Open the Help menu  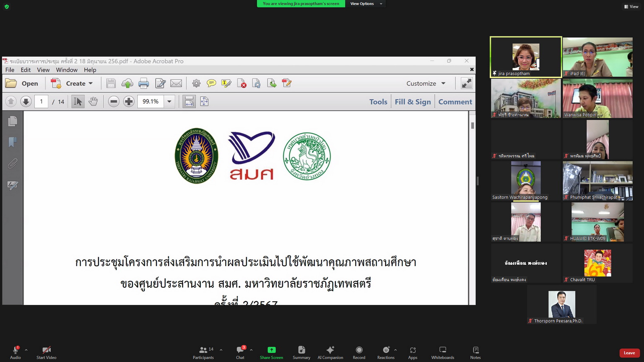pyautogui.click(x=90, y=70)
